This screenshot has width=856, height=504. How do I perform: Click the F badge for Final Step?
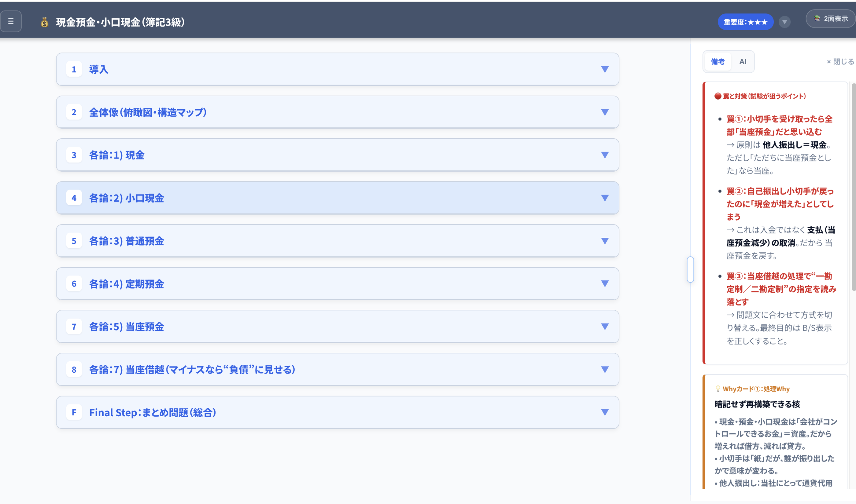pyautogui.click(x=74, y=412)
